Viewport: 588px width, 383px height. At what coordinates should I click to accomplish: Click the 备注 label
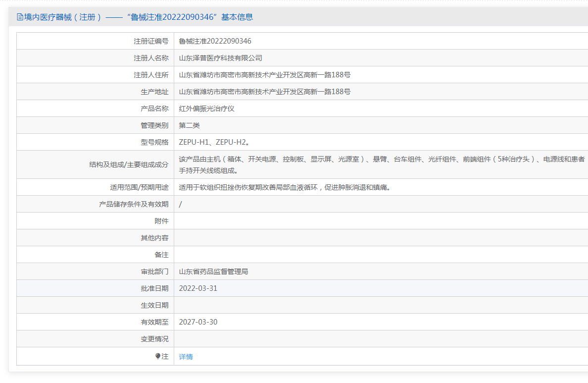[x=162, y=255]
